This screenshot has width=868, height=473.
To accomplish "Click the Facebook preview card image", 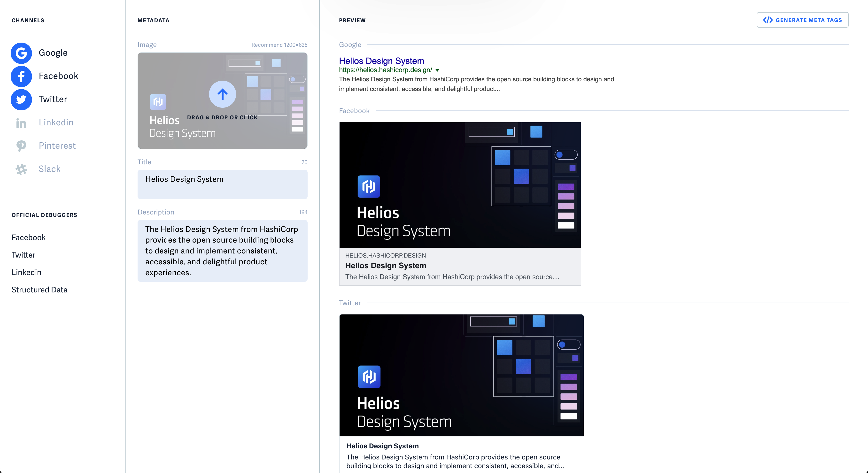I will pyautogui.click(x=460, y=185).
